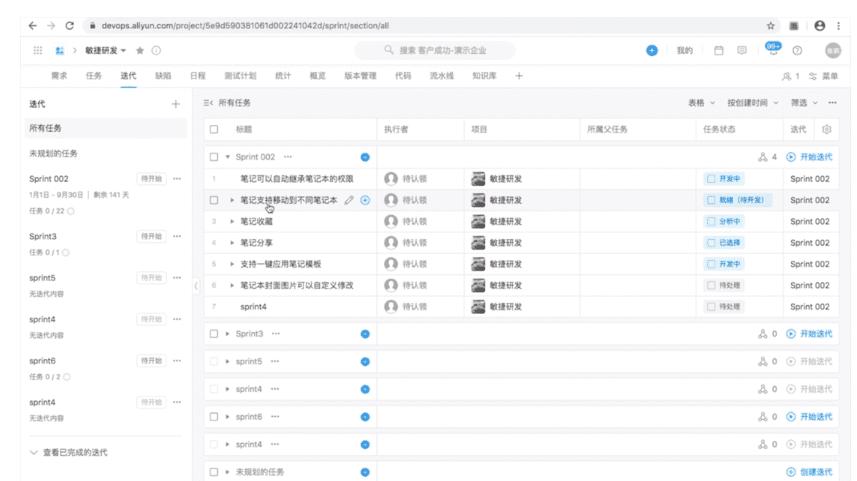857x481 pixels.
Task: Switch to the 任务 tab
Action: [93, 76]
